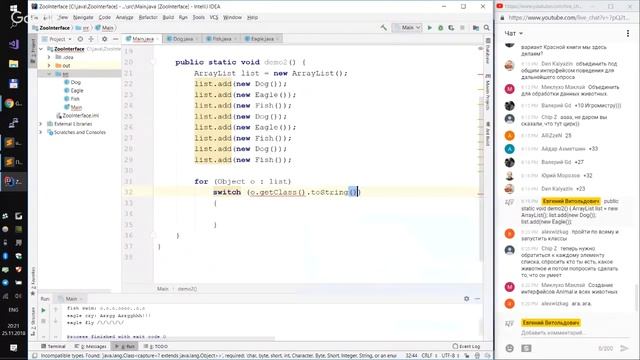Open emoji picker in YouTube chat
640x360 pixels.
click(x=509, y=348)
